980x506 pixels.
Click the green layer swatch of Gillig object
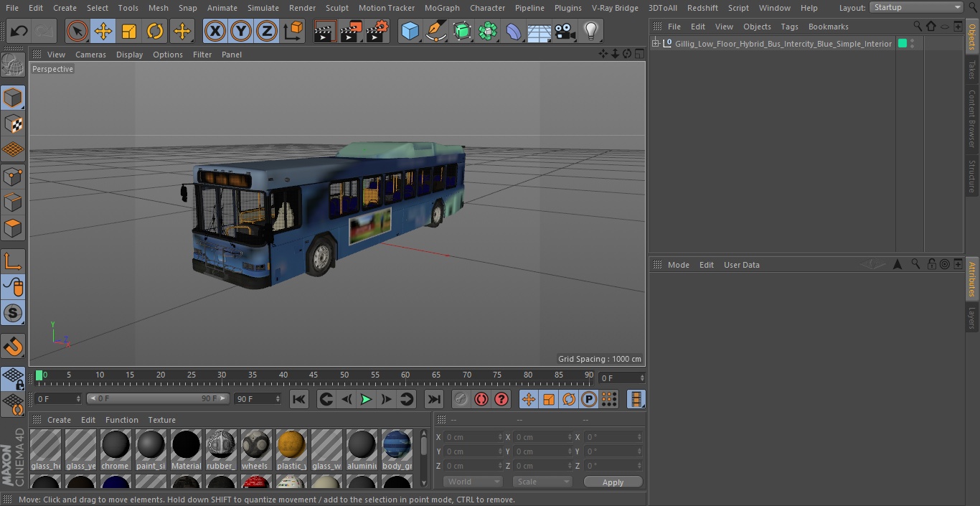coord(903,44)
